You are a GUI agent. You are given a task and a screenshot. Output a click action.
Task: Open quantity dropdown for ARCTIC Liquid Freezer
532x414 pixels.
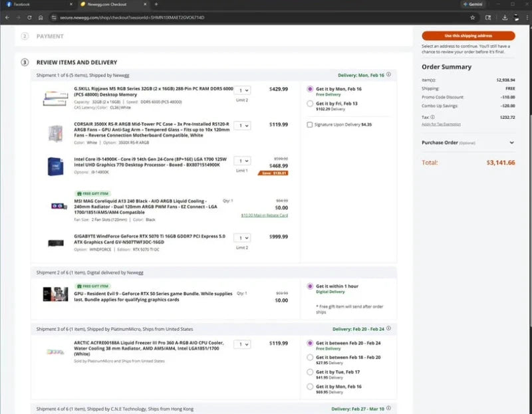[x=242, y=344]
